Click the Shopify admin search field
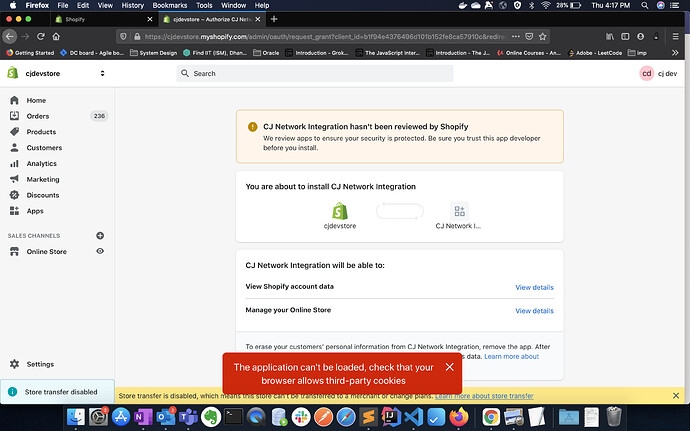Image resolution: width=690 pixels, height=431 pixels. click(315, 74)
